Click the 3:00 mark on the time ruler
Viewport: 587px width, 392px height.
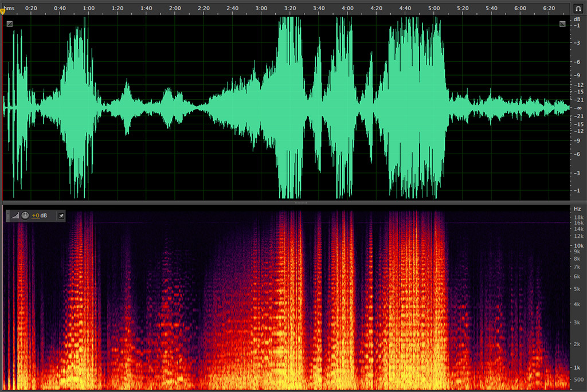coord(261,8)
